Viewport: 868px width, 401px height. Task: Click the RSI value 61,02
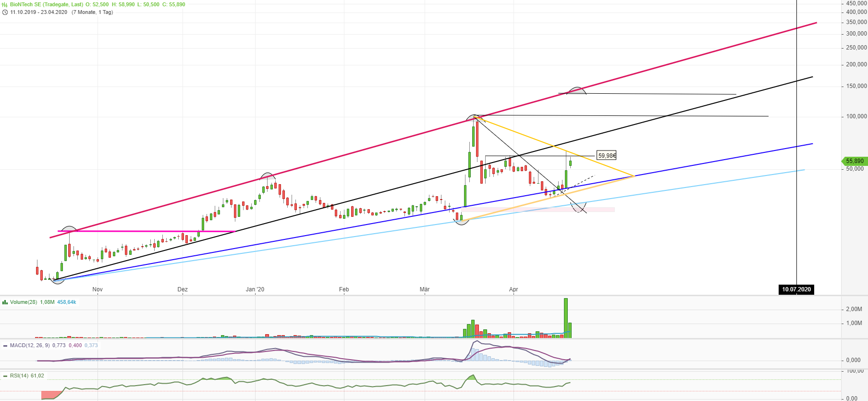(x=37, y=376)
